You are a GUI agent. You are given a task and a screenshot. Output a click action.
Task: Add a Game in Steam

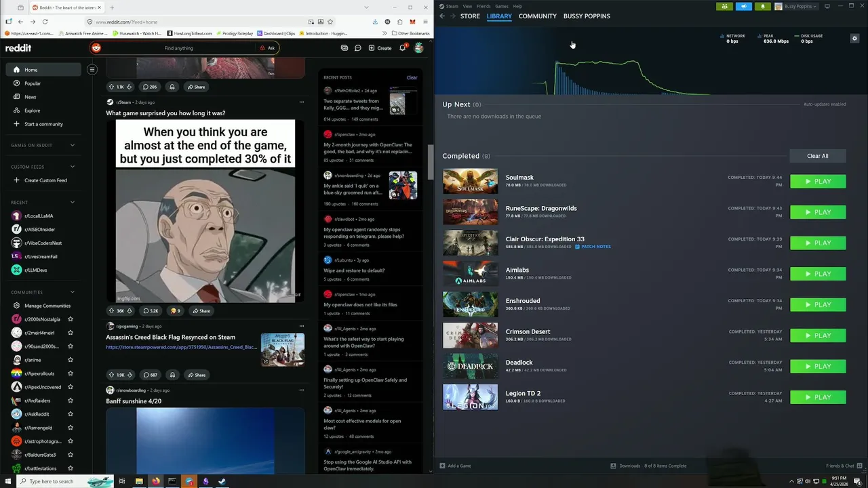[455, 466]
